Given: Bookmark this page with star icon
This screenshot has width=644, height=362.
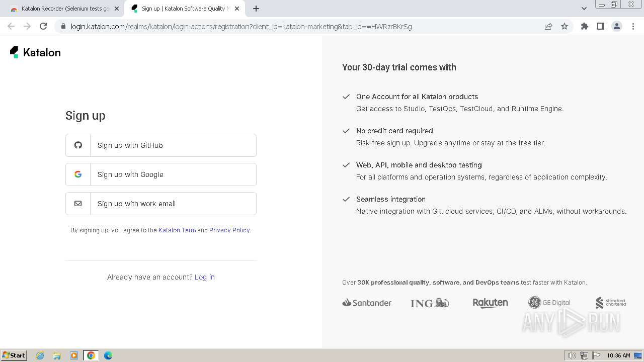Looking at the screenshot, I should click(x=565, y=27).
